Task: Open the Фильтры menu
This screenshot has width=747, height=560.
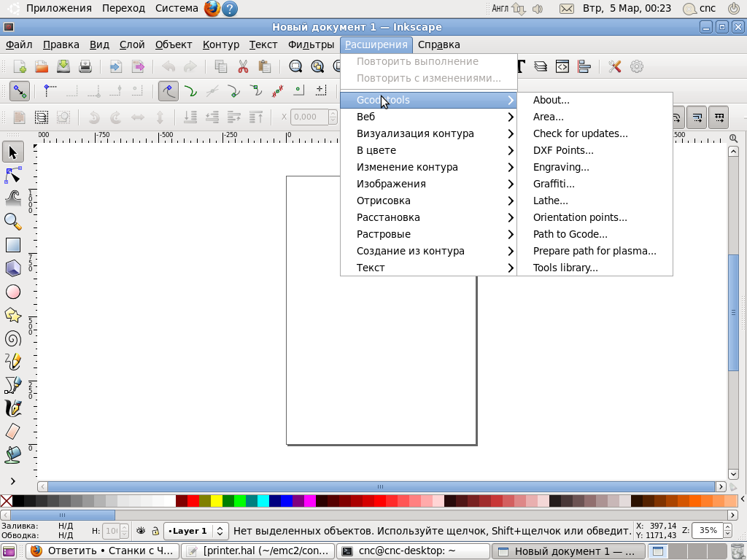Action: click(x=311, y=44)
